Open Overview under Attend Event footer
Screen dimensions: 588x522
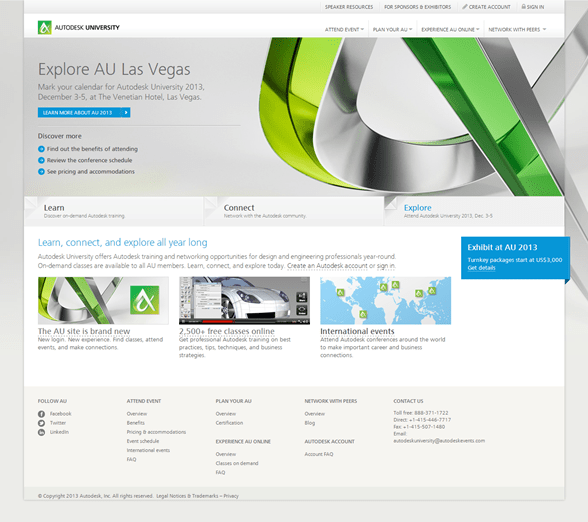click(x=136, y=414)
